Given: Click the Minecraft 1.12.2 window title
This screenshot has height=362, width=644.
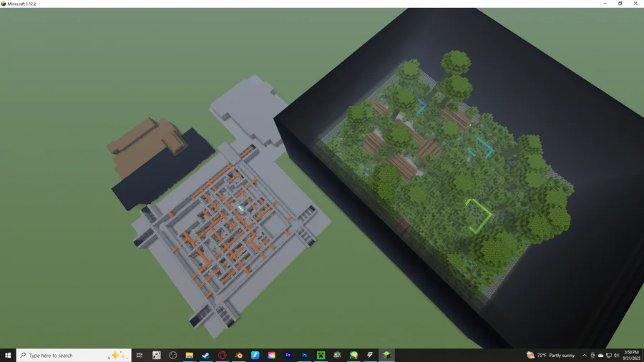Looking at the screenshot, I should (21, 4).
